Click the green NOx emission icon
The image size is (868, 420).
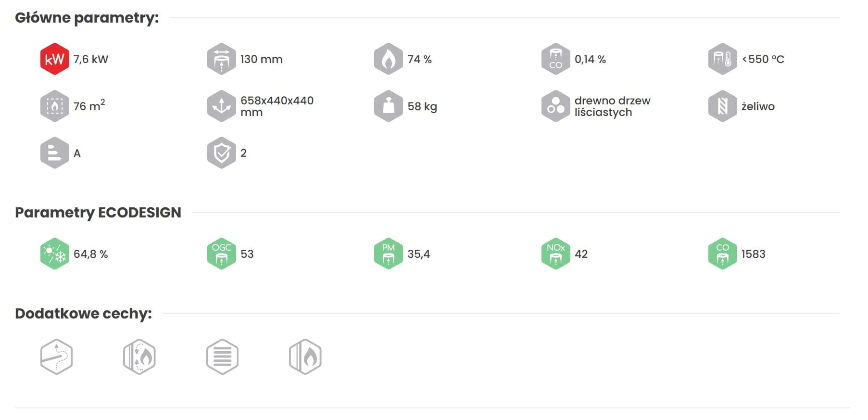pos(555,254)
